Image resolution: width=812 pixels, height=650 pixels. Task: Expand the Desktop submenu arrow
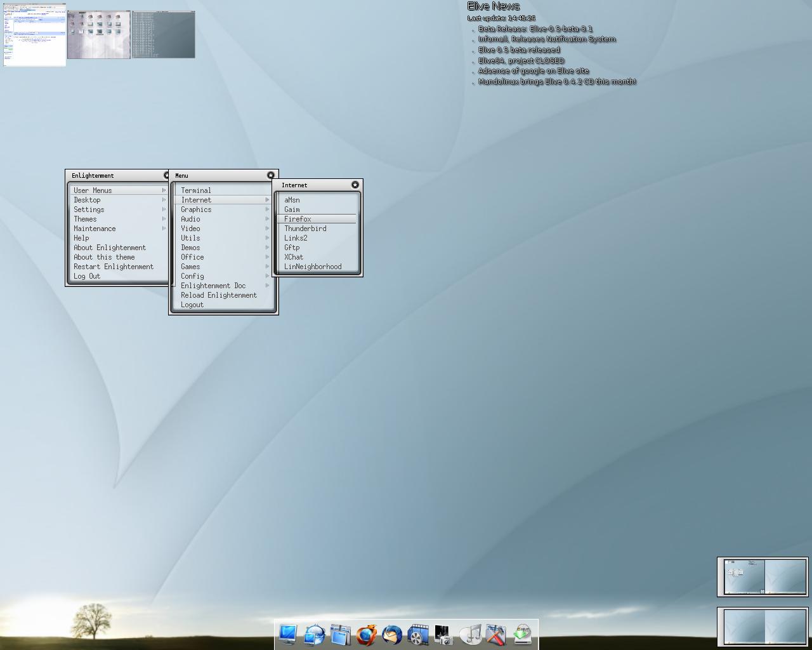[x=164, y=200]
